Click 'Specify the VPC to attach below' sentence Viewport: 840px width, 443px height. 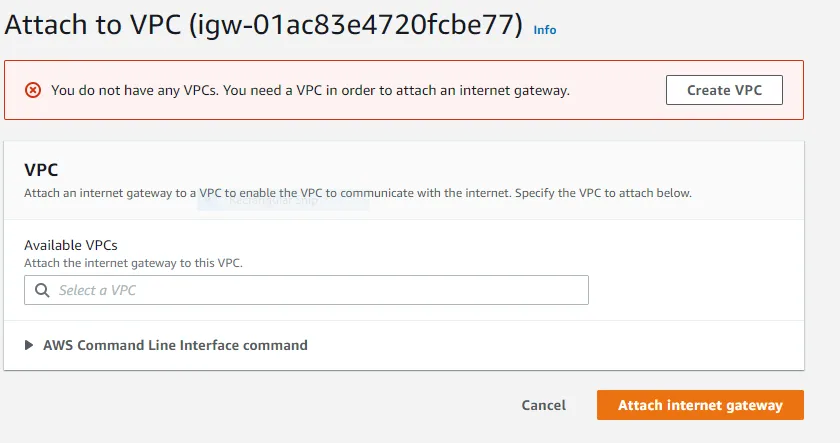pos(602,193)
